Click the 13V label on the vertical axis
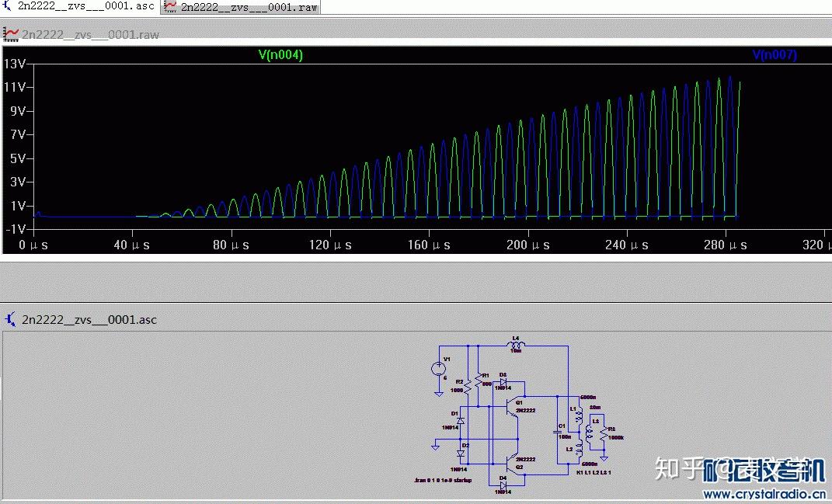 coord(15,64)
